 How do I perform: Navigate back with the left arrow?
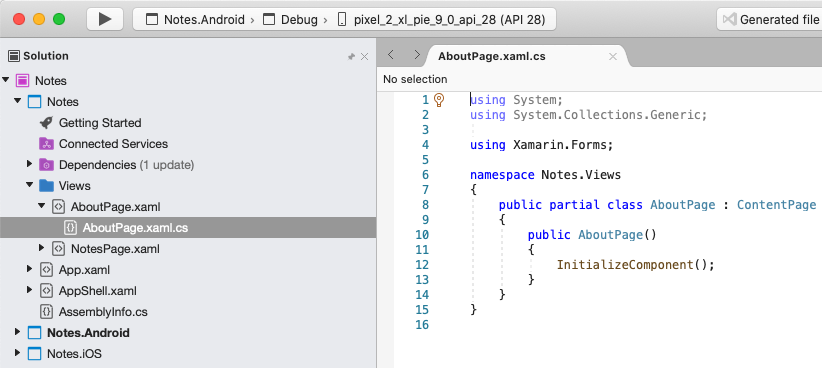point(391,55)
